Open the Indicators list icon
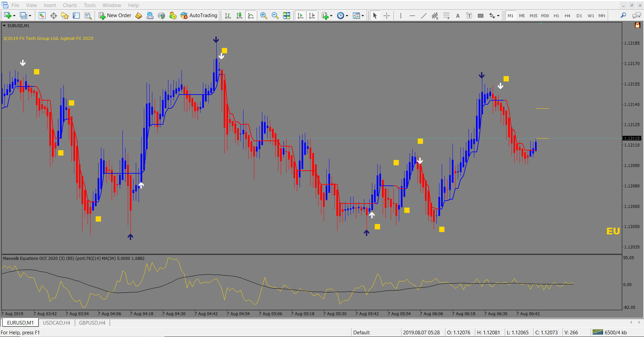Viewport: 644px width, 337px height. coord(325,15)
